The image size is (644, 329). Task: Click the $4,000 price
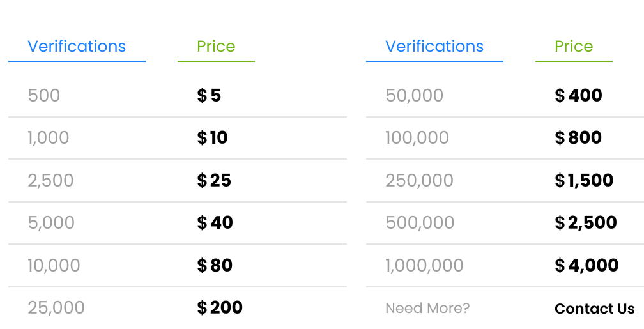(586, 266)
